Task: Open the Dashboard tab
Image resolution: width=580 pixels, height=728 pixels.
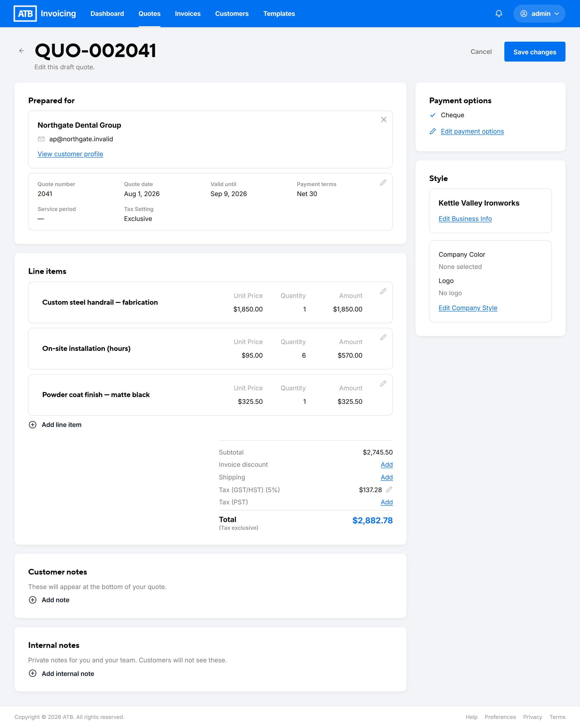Action: tap(107, 14)
